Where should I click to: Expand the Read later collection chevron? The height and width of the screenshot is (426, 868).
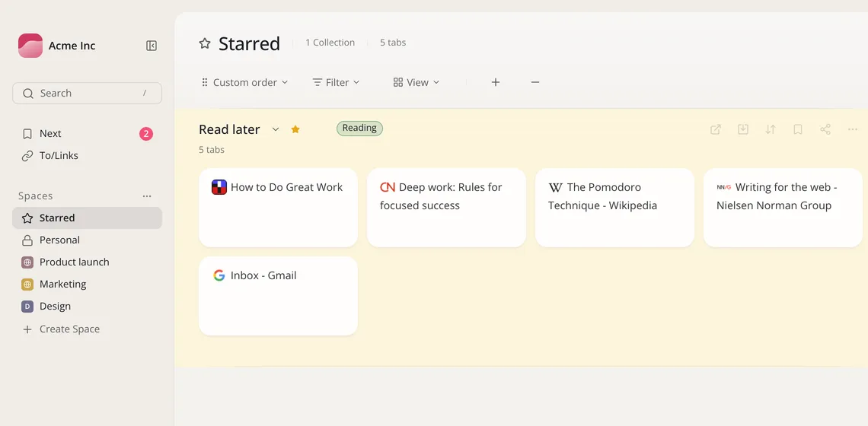[275, 129]
